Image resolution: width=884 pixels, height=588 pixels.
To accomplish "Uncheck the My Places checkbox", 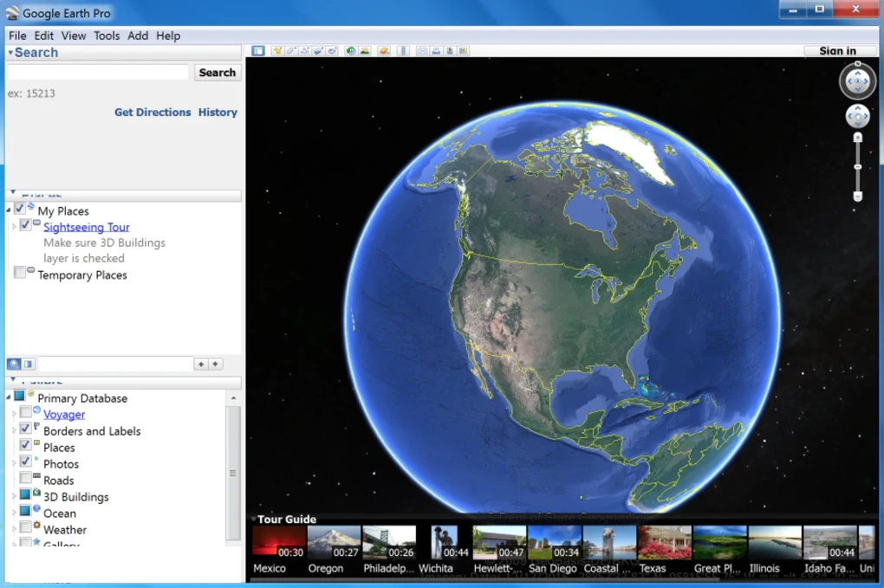I will [x=19, y=209].
